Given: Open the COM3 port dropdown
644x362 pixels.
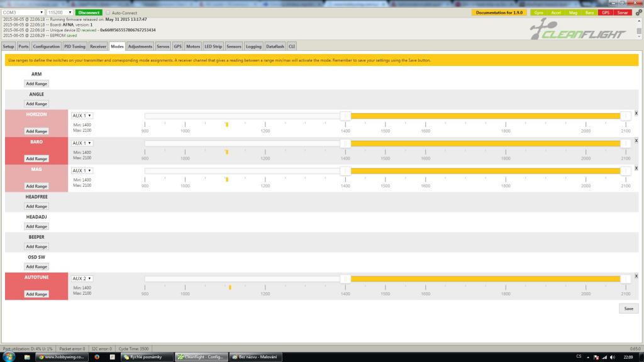Looking at the screenshot, I should (x=23, y=13).
